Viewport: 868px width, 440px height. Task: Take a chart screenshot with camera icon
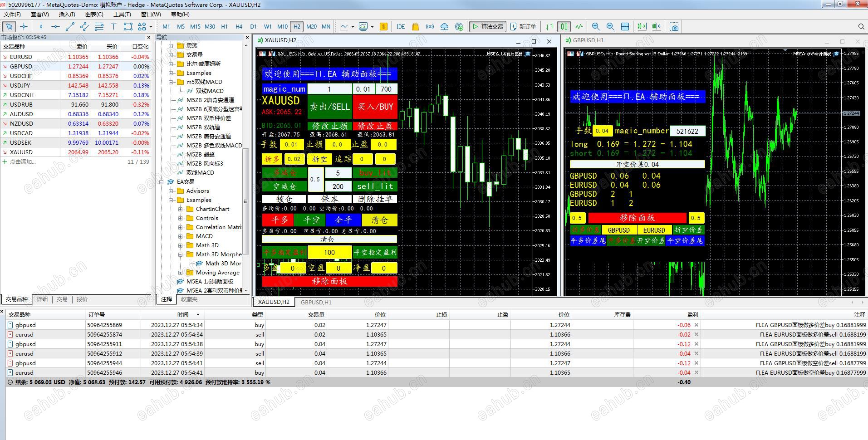674,27
